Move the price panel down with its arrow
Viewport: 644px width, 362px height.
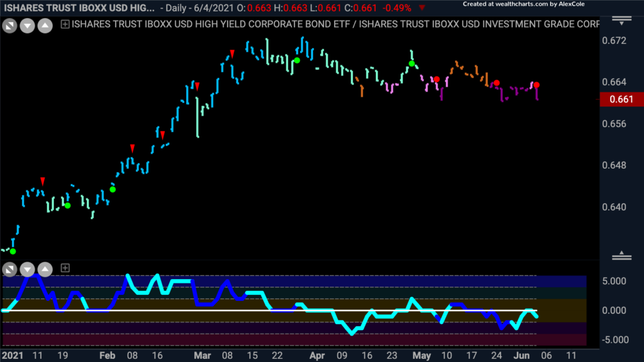pyautogui.click(x=27, y=26)
